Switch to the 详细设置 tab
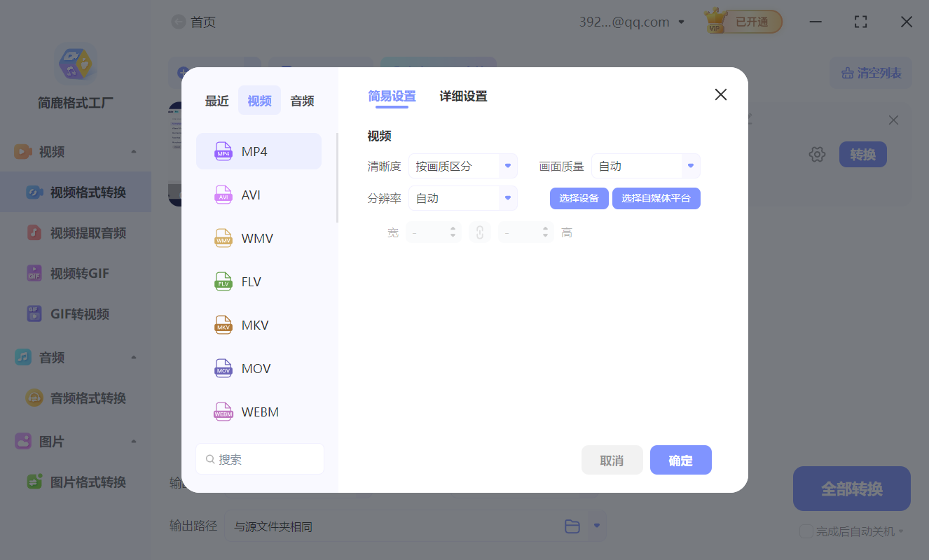Viewport: 929px width, 560px height. [462, 96]
